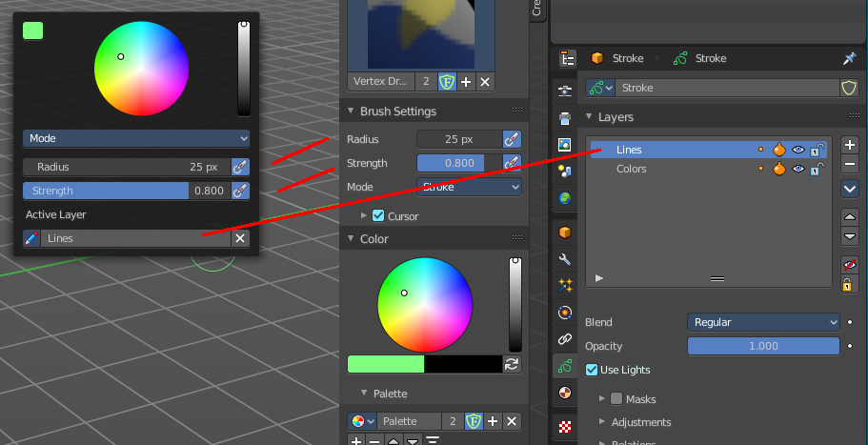Image resolution: width=868 pixels, height=445 pixels.
Task: Add a new layer with plus button
Action: 850,145
